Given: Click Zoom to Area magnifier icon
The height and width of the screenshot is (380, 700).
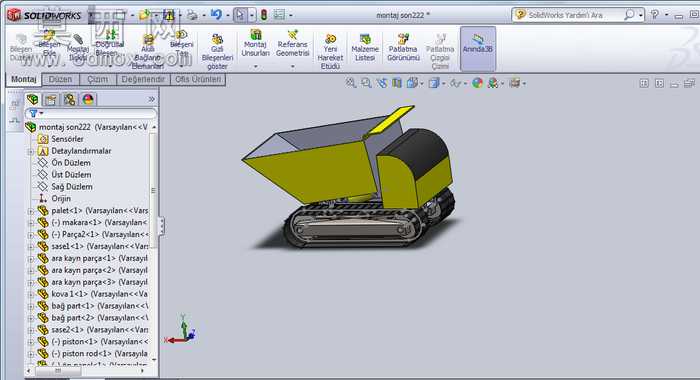Looking at the screenshot, I should (x=366, y=83).
